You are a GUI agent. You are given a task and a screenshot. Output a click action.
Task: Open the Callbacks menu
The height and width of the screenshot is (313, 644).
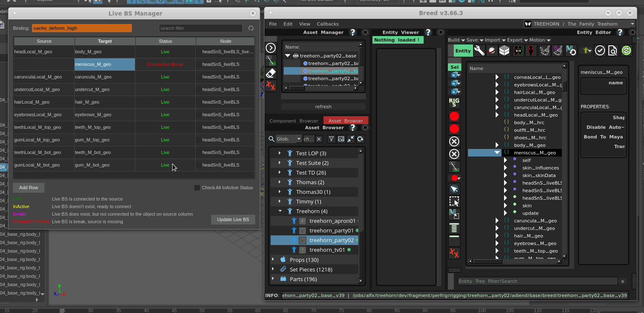[x=328, y=24]
